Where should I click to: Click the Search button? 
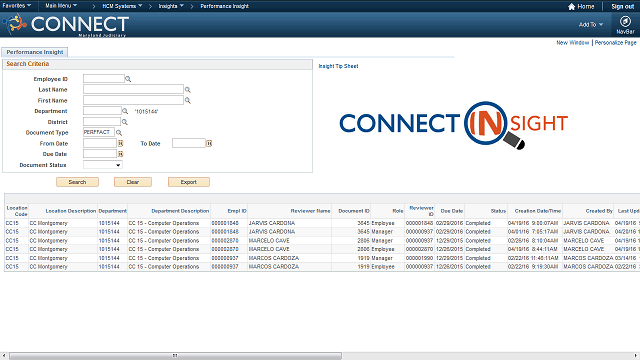click(x=77, y=182)
